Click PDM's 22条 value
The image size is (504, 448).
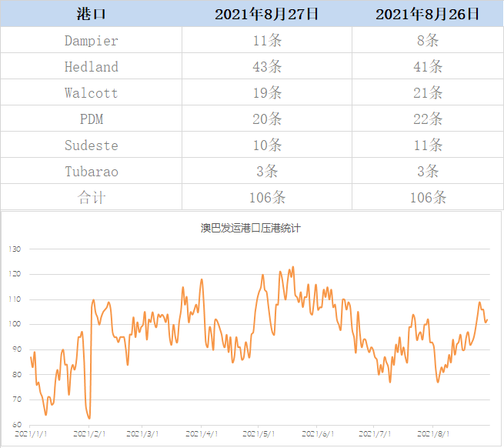pos(428,119)
